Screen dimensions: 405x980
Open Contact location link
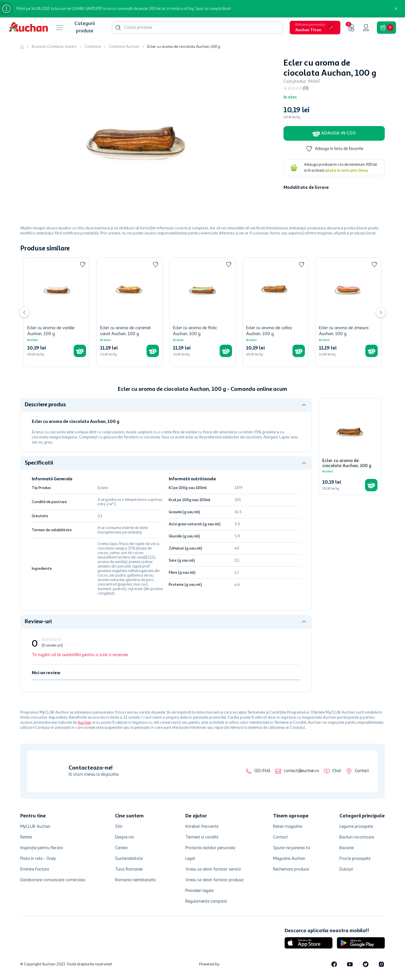pyautogui.click(x=357, y=771)
